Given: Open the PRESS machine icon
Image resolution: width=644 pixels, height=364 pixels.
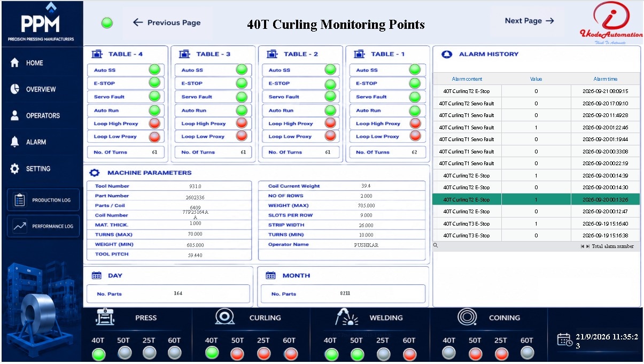Looking at the screenshot, I should 105,317.
